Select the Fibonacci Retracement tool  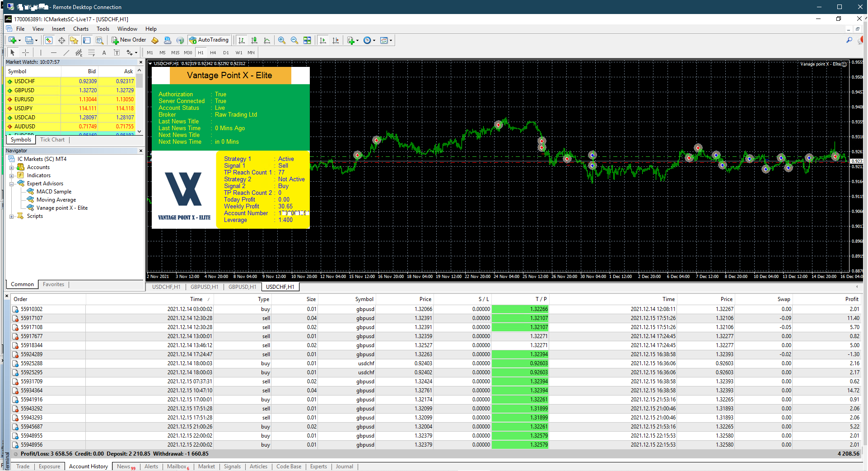[x=91, y=52]
